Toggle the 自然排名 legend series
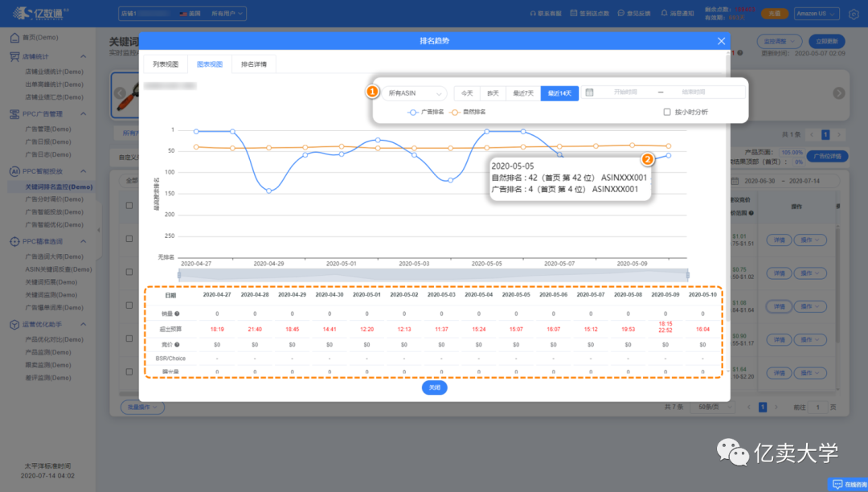 [x=469, y=113]
